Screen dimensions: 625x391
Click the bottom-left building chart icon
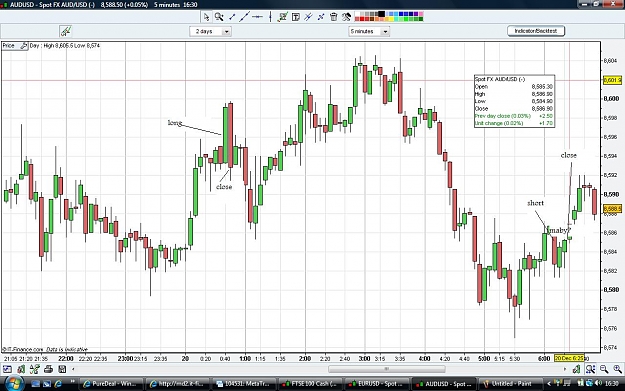pos(21,369)
